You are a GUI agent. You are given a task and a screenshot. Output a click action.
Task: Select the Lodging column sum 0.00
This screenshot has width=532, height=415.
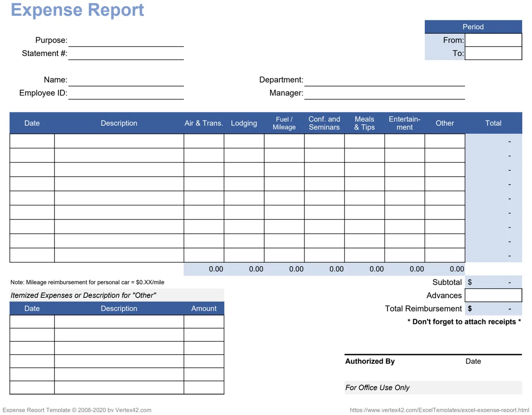(244, 269)
